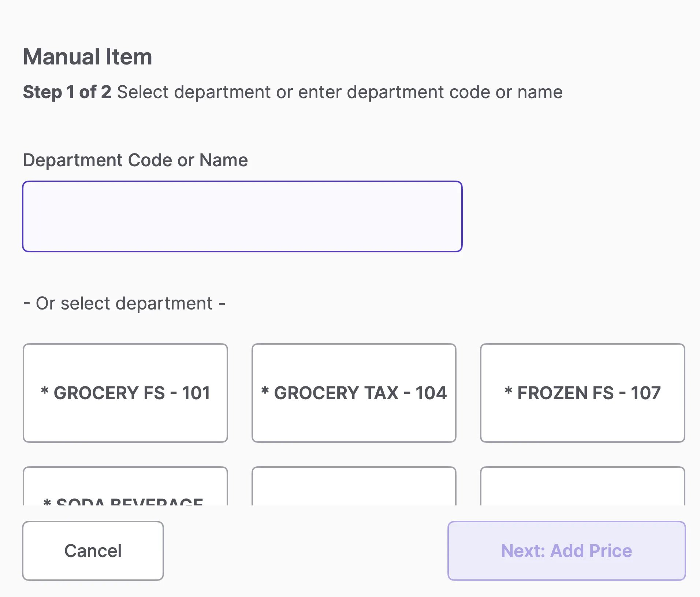Screen dimensions: 700x597
Task: Dismiss the Manual Item dialog via Cancel
Action: pos(93,551)
